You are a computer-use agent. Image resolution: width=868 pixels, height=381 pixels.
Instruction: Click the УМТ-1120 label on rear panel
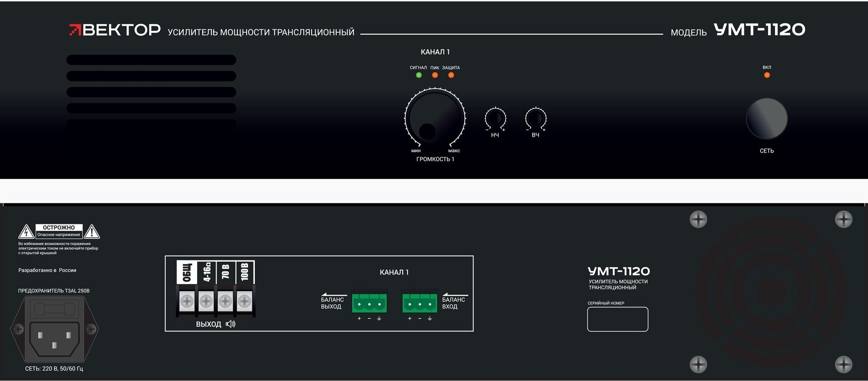tap(618, 271)
